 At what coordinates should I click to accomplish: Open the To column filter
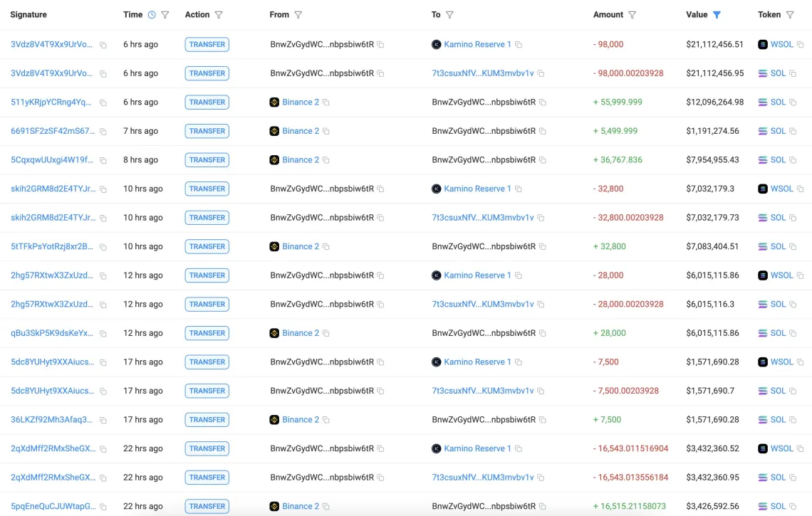449,15
